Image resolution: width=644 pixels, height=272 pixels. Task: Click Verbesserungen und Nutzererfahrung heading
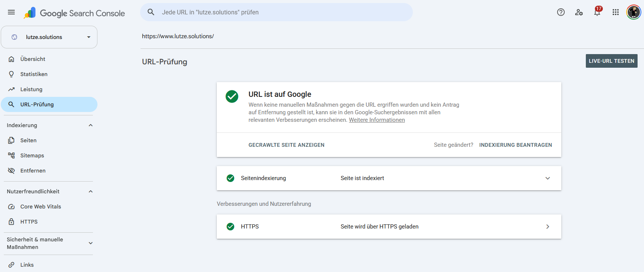pos(264,204)
